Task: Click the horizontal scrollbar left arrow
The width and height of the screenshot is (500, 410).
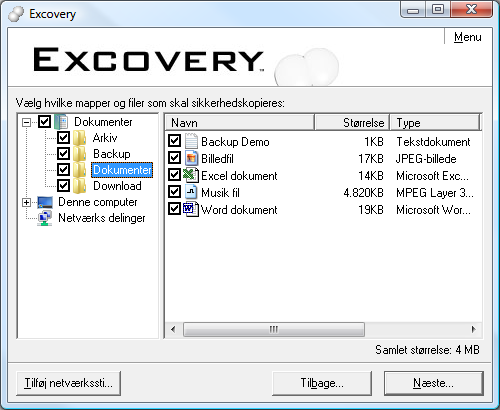Action: point(173,330)
